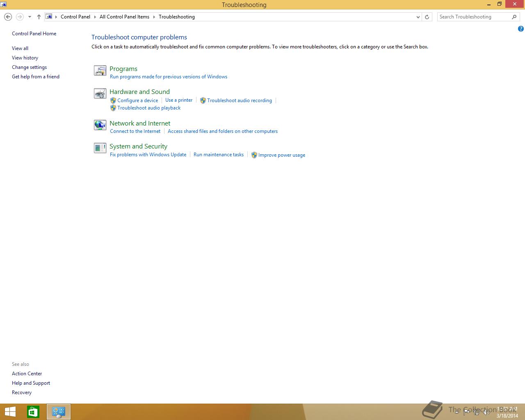Refresh the Troubleshooting page
The width and height of the screenshot is (525, 420).
point(427,17)
